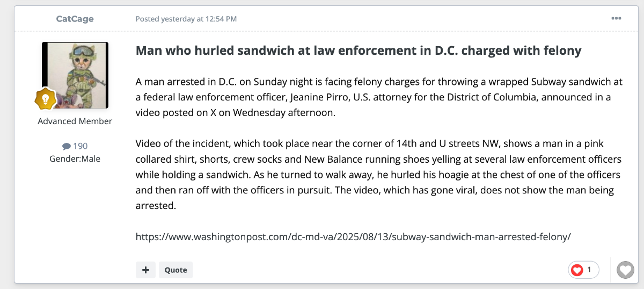Click the 'Gender:Male' profile field
Viewport: 644px width, 289px height.
(75, 158)
